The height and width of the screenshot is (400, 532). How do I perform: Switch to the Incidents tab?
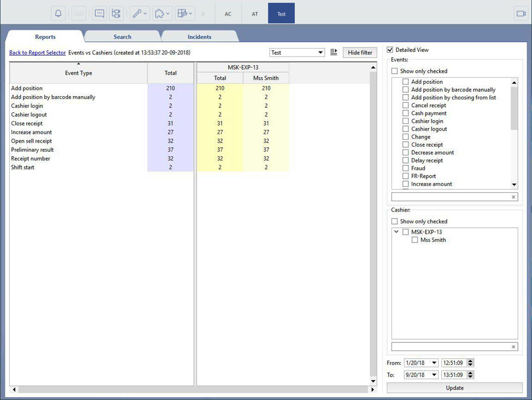tap(199, 37)
